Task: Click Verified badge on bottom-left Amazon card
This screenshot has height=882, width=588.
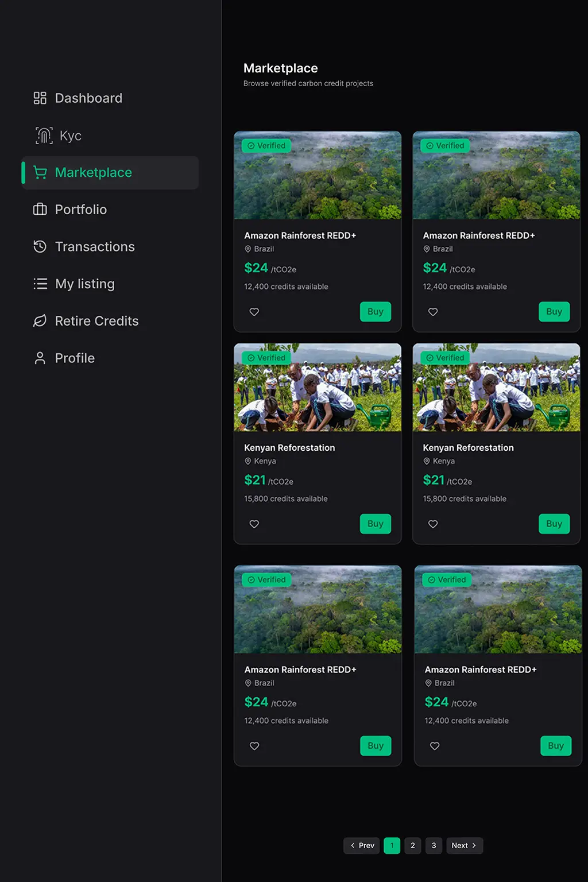Action: point(267,580)
